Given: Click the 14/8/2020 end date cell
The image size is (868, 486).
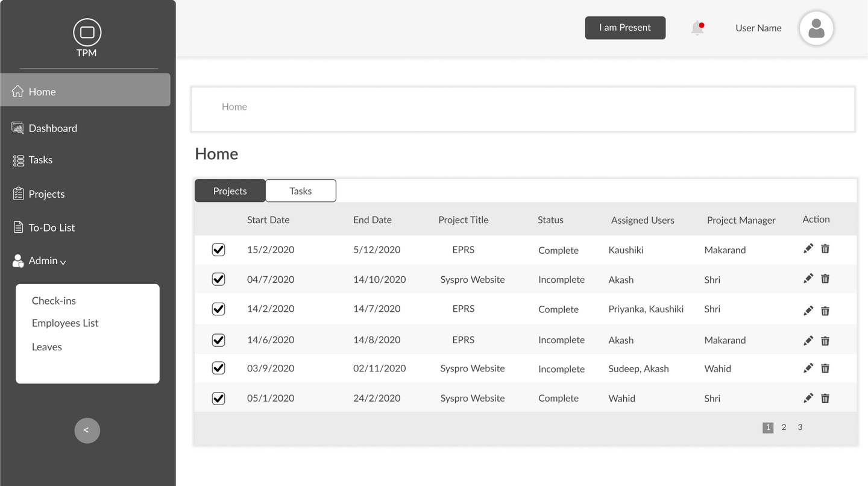Looking at the screenshot, I should [377, 339].
